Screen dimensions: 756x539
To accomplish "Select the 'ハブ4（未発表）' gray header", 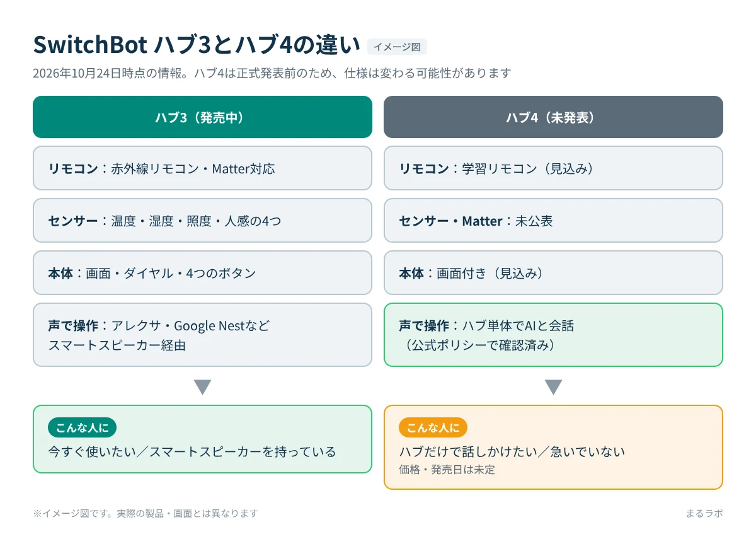I will pyautogui.click(x=553, y=117).
